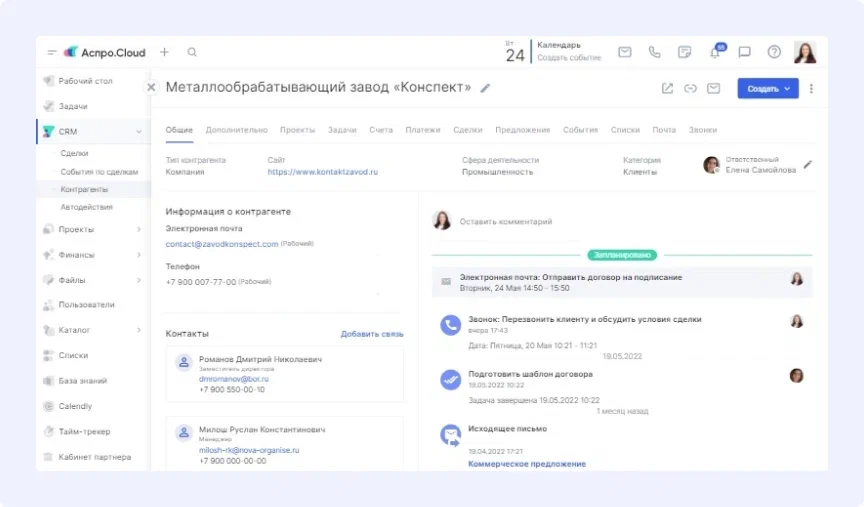Open Коммерческое предложение link
Image resolution: width=864 pixels, height=507 pixels.
point(527,464)
